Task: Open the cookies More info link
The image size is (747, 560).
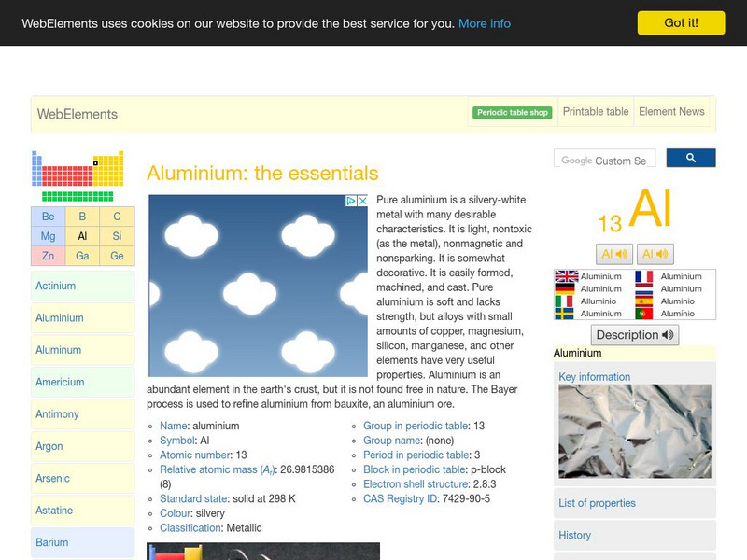Action: [483, 22]
